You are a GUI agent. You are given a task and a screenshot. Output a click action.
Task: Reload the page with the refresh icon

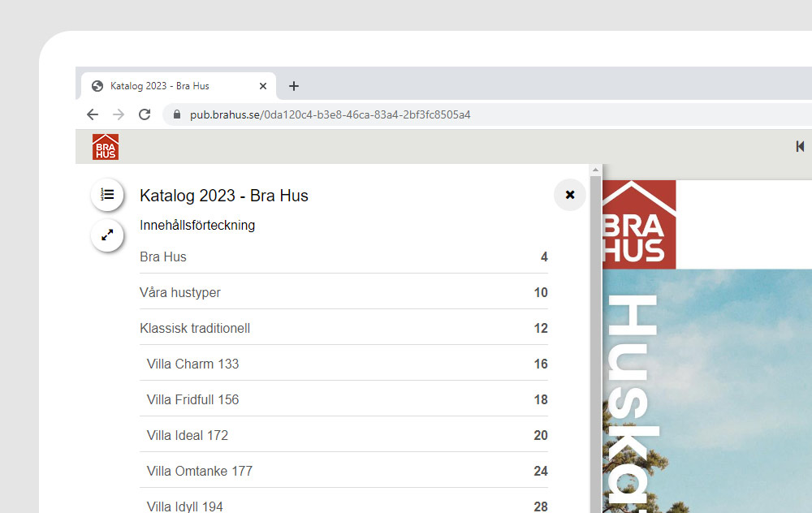coord(145,114)
